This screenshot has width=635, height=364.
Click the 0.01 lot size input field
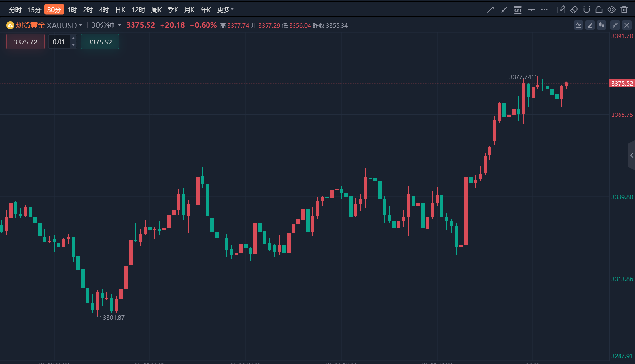(x=59, y=42)
